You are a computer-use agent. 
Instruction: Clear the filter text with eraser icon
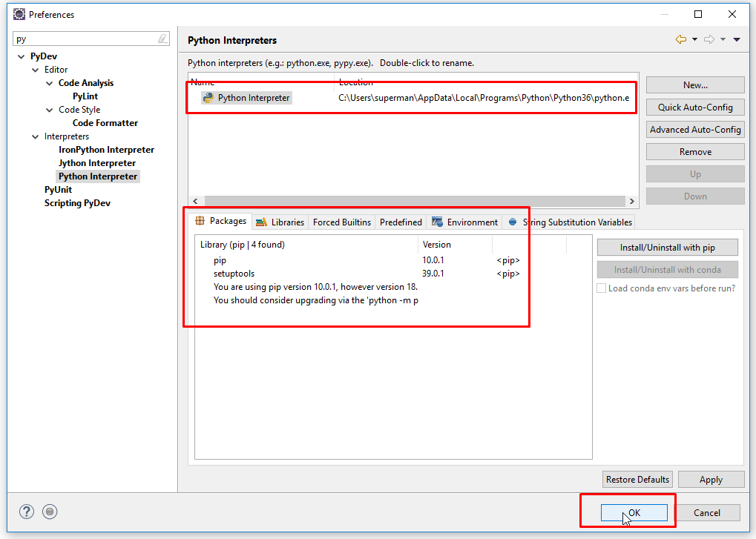[x=163, y=39]
